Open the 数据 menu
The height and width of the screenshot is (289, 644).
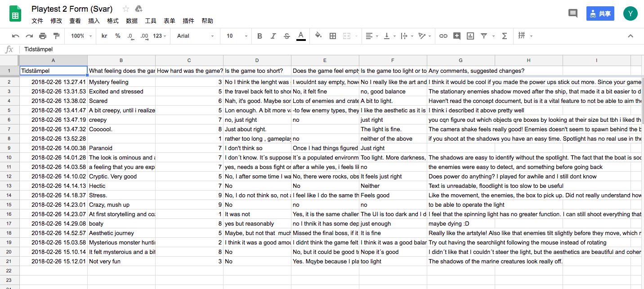132,21
